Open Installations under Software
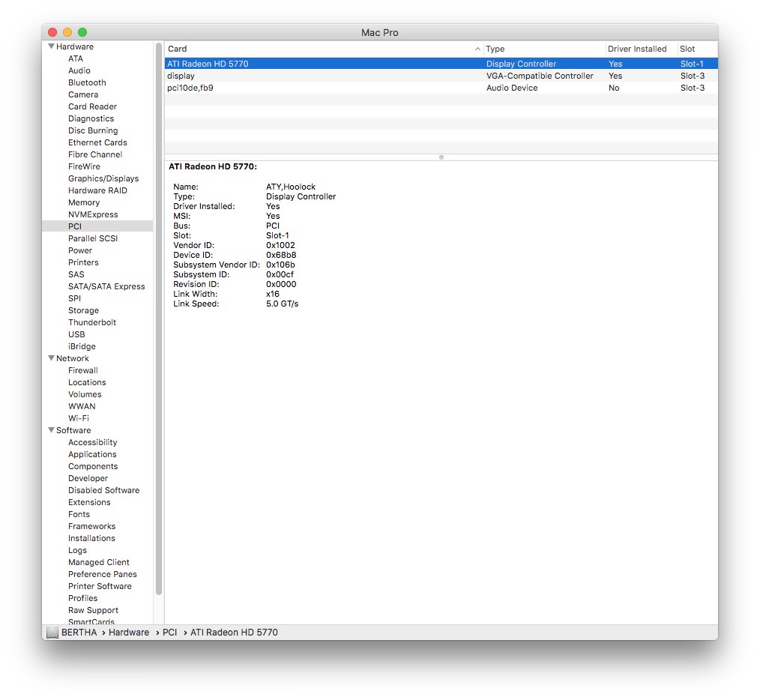The width and height of the screenshot is (760, 700). pos(91,539)
